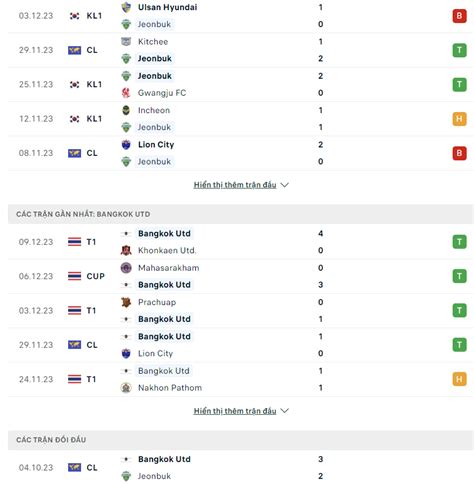Click the green T badge for Kitchee match
The width and height of the screenshot is (474, 484).
(x=459, y=50)
